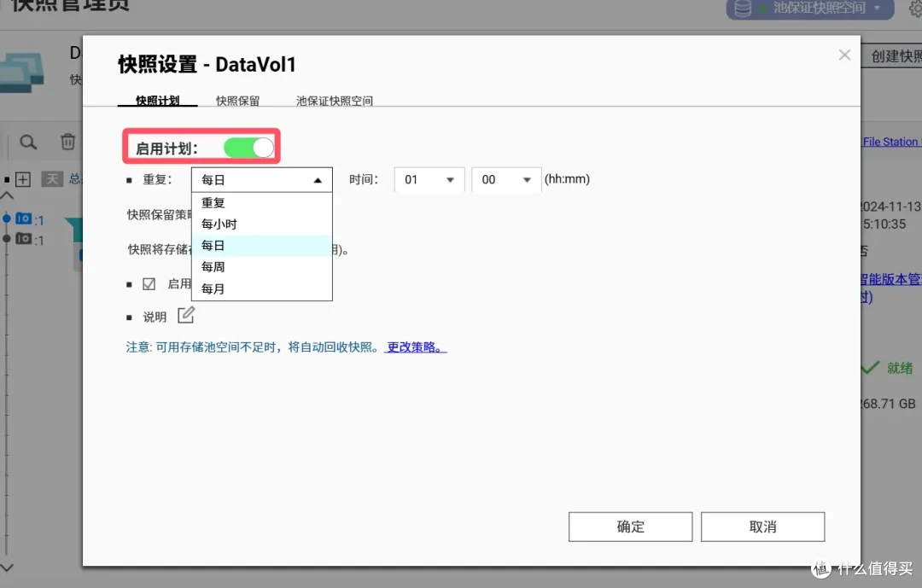Choose 每小时 in the repeat list
The height and width of the screenshot is (588, 922).
click(x=262, y=224)
